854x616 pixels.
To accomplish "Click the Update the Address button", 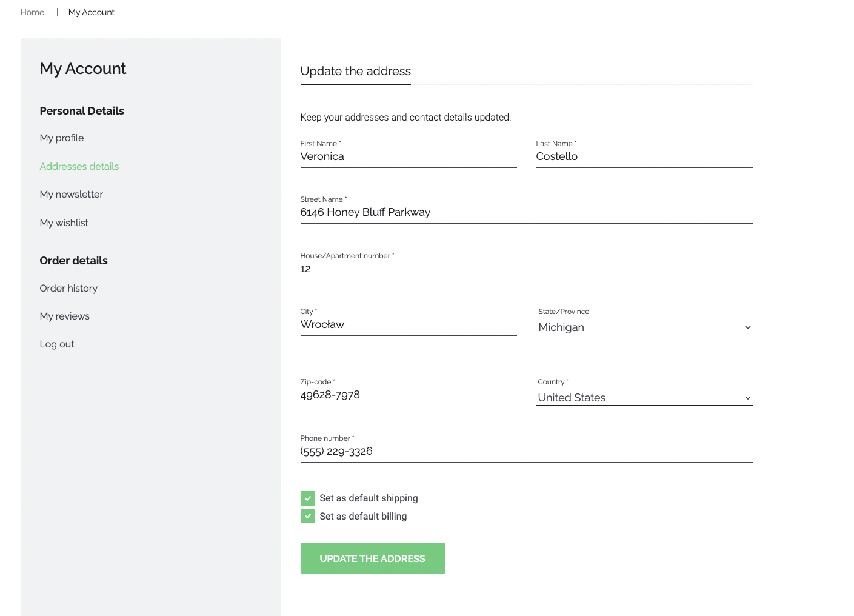I will pyautogui.click(x=372, y=558).
